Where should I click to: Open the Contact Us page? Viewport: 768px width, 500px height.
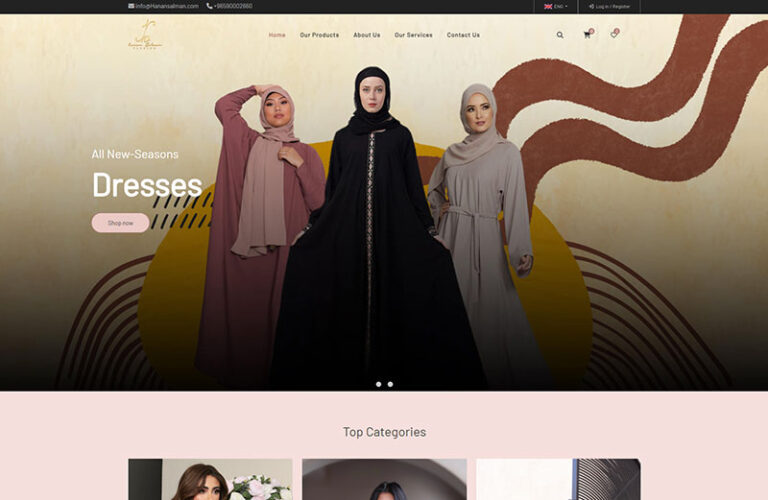coord(463,35)
